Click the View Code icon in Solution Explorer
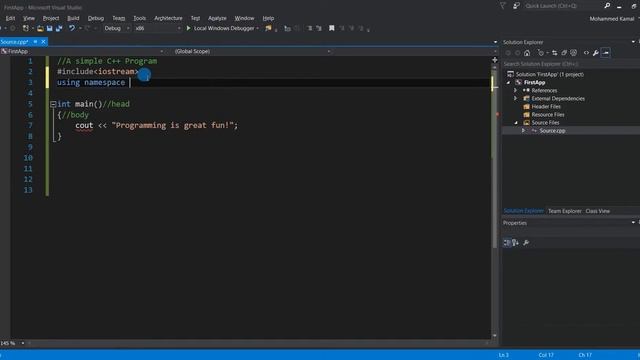Screen dimensions: 640x360 point(586,53)
